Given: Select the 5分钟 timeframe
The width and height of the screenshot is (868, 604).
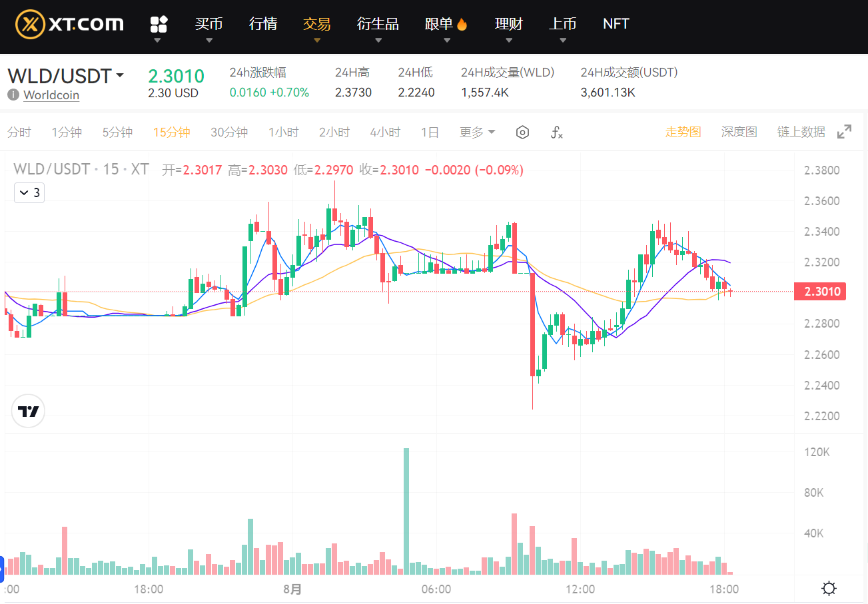Looking at the screenshot, I should [117, 133].
